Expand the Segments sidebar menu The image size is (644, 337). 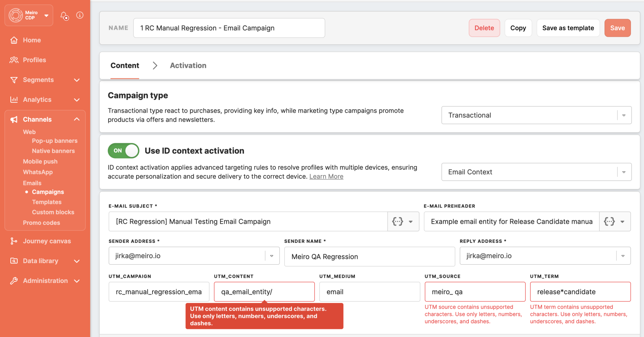point(77,80)
